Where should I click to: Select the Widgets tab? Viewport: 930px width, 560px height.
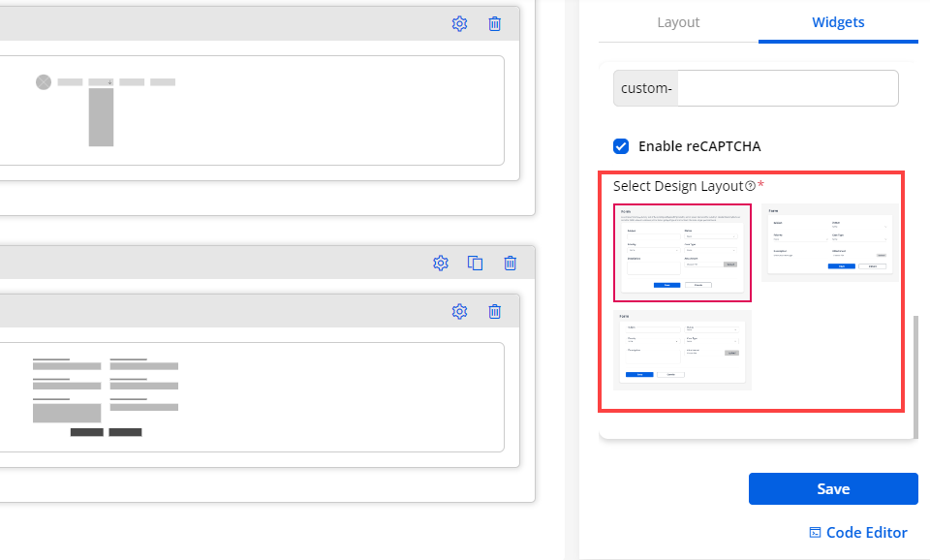tap(838, 22)
